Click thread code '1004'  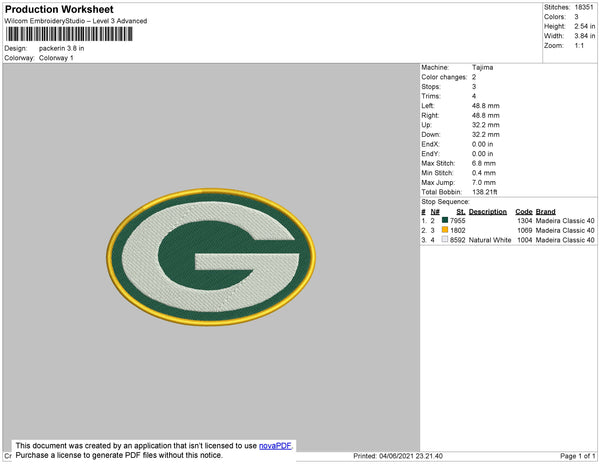525,240
